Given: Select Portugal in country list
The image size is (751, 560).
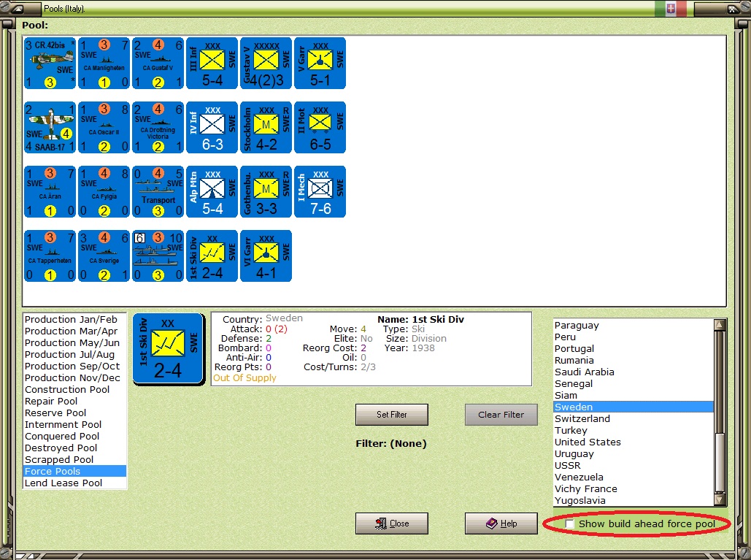Looking at the screenshot, I should point(633,349).
